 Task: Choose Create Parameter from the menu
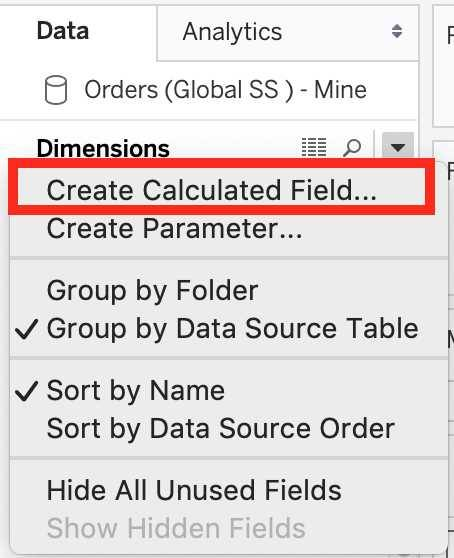[174, 228]
